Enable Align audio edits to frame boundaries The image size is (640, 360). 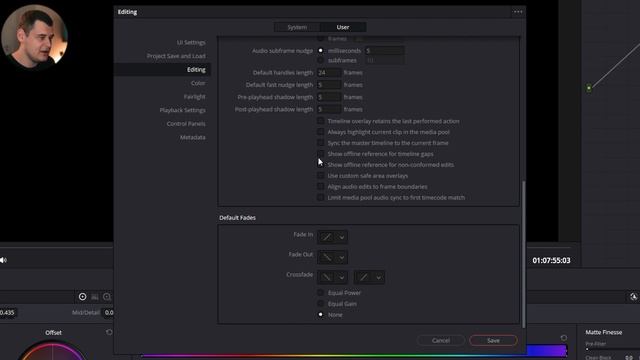tap(320, 187)
